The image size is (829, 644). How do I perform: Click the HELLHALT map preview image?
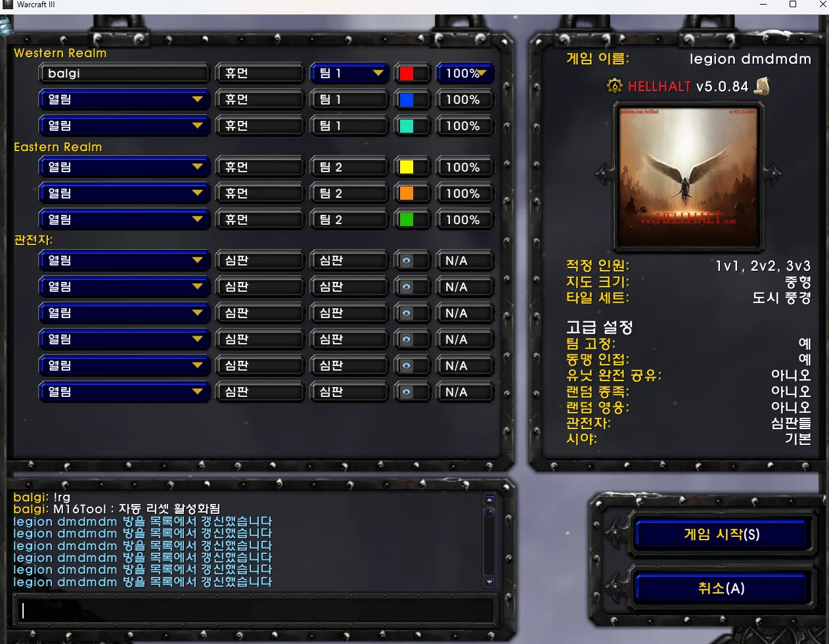click(x=688, y=176)
